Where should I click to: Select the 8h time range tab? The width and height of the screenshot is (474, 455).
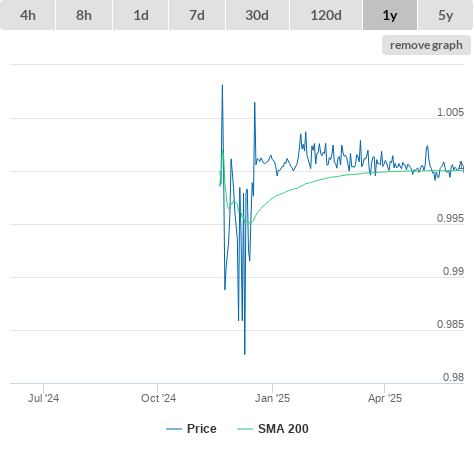(84, 15)
